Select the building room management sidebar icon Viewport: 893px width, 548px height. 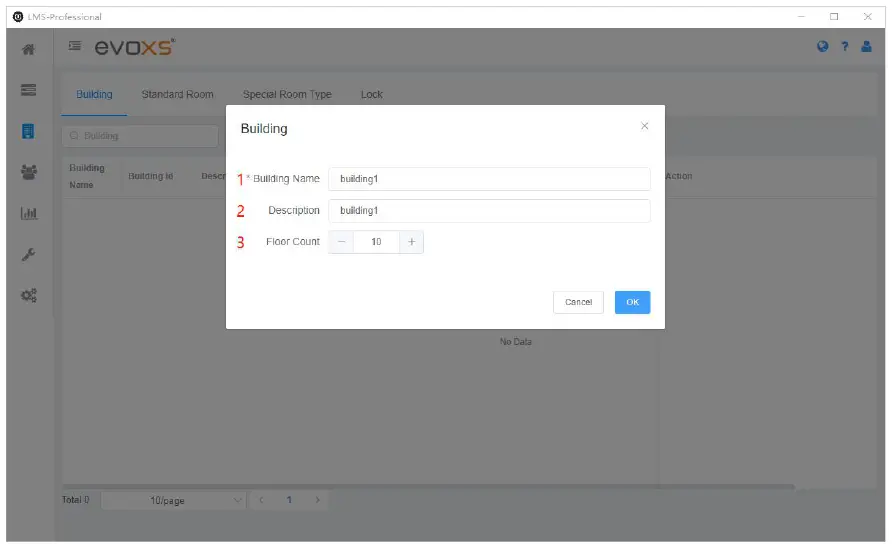[28, 132]
